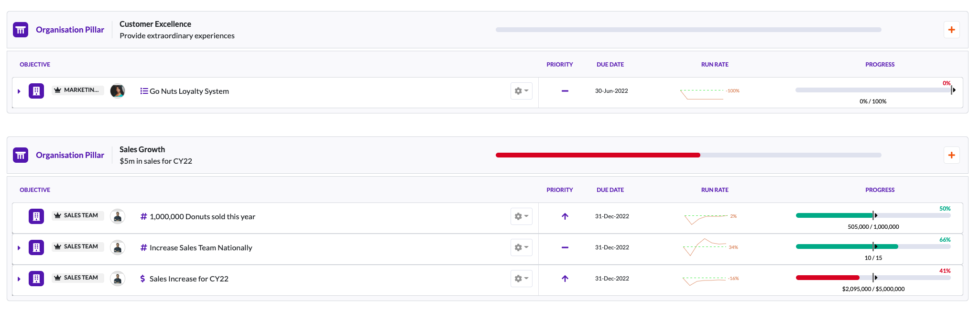980x314 pixels.
Task: Open Go Nuts Loyalty System objective
Action: coord(189,91)
